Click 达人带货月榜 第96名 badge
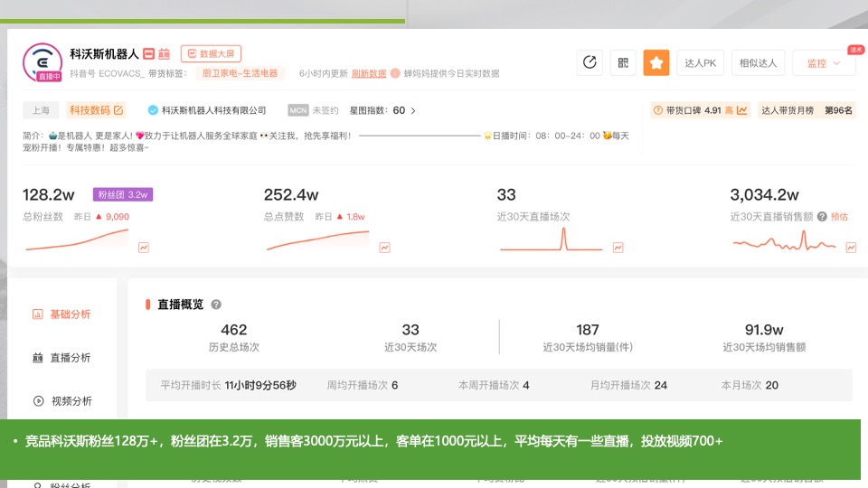 click(806, 110)
